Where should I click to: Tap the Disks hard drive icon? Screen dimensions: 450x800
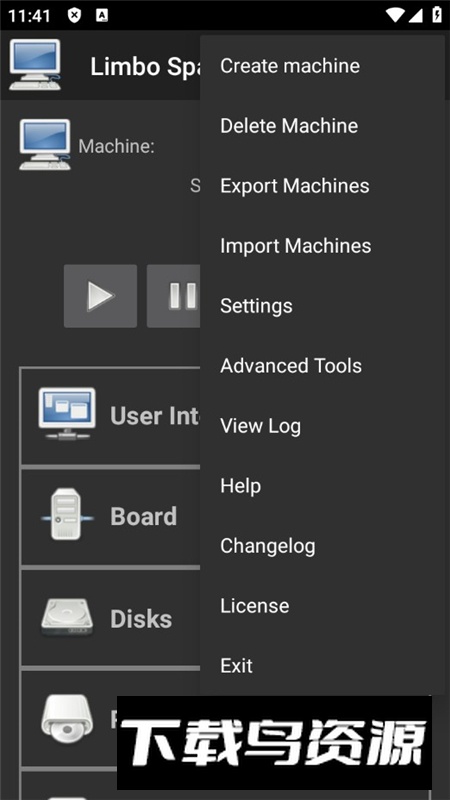point(67,617)
